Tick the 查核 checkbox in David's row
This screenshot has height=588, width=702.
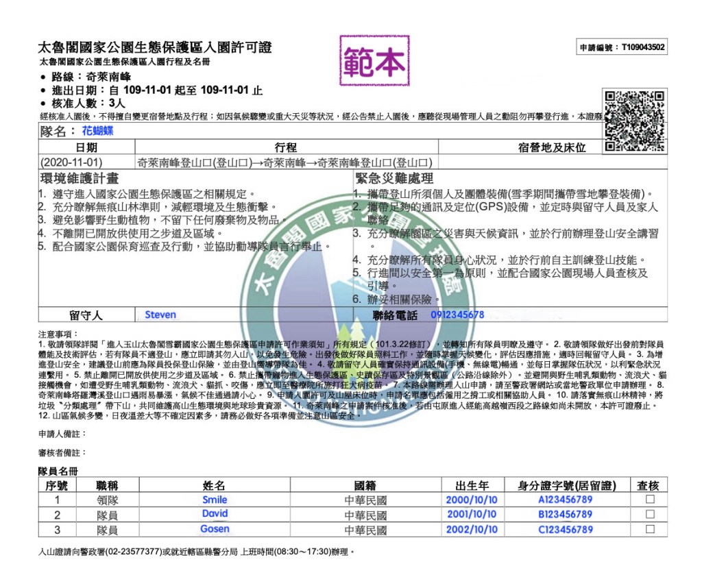tap(650, 514)
